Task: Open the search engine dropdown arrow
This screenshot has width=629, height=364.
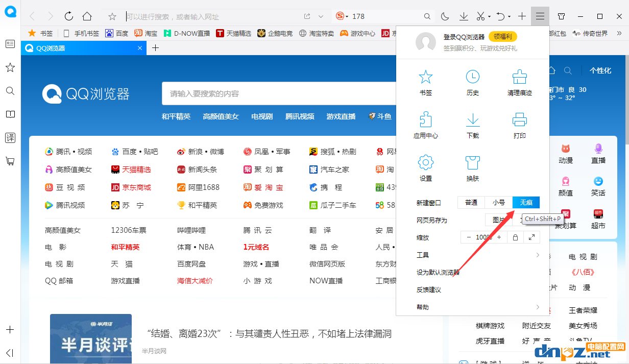Action: tap(347, 16)
